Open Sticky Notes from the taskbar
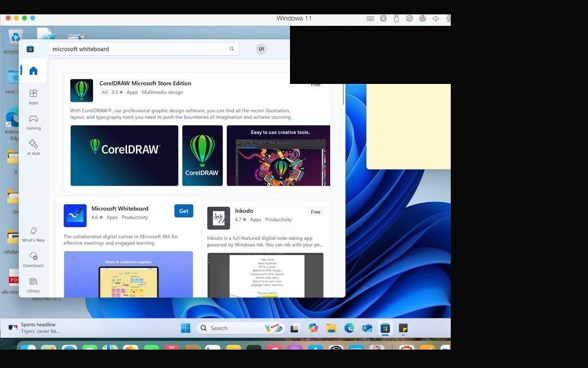This screenshot has height=368, width=588. [403, 328]
